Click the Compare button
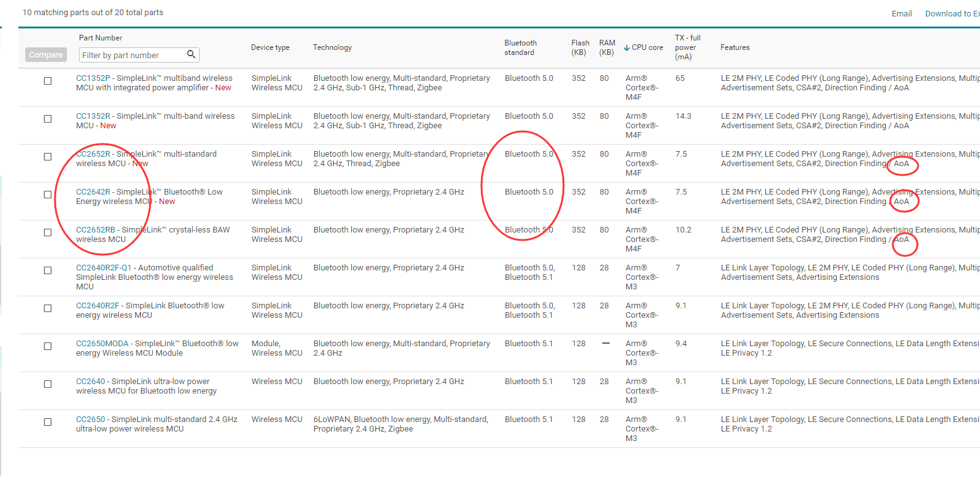980x477 pixels. (x=45, y=55)
